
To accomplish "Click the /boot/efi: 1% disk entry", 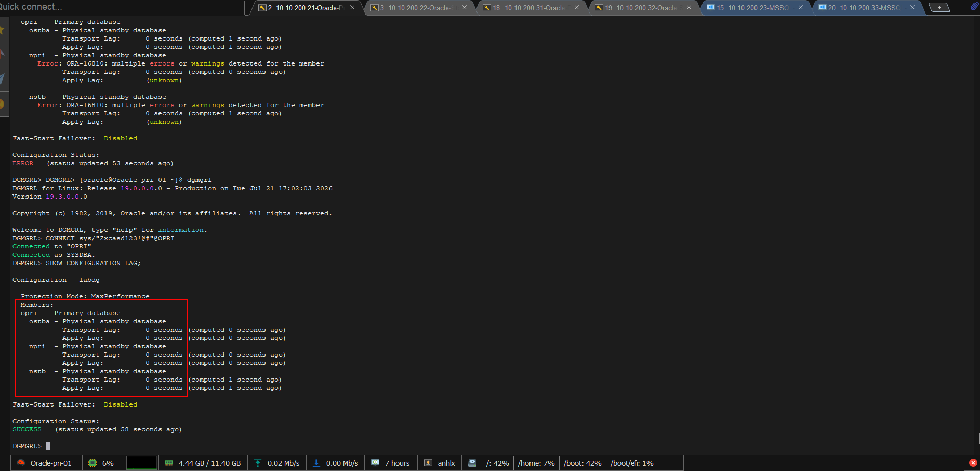I will pyautogui.click(x=632, y=463).
